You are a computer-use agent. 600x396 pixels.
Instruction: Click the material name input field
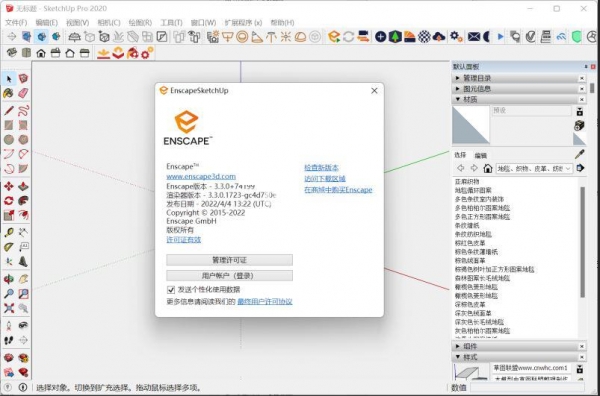(532, 111)
